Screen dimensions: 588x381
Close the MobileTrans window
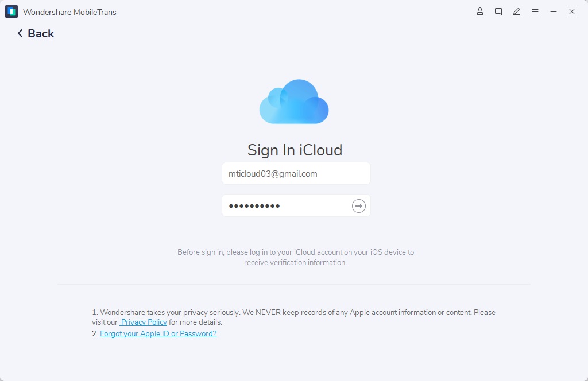tap(571, 12)
